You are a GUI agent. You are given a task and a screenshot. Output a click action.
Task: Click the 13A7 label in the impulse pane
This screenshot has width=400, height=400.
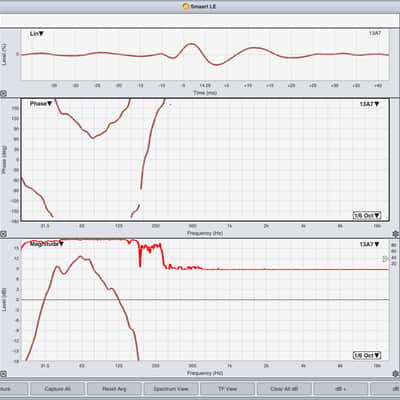tap(375, 33)
